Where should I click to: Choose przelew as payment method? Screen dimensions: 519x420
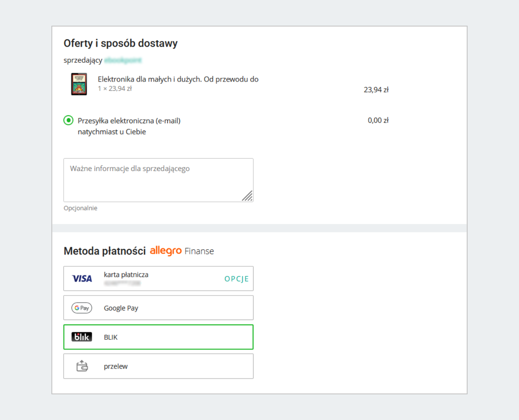(x=116, y=366)
